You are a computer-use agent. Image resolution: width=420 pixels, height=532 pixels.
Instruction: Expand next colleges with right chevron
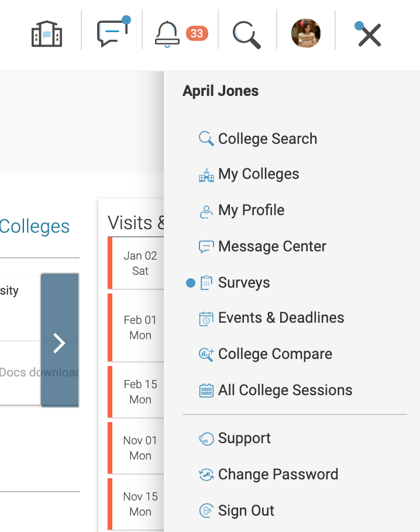(x=60, y=340)
